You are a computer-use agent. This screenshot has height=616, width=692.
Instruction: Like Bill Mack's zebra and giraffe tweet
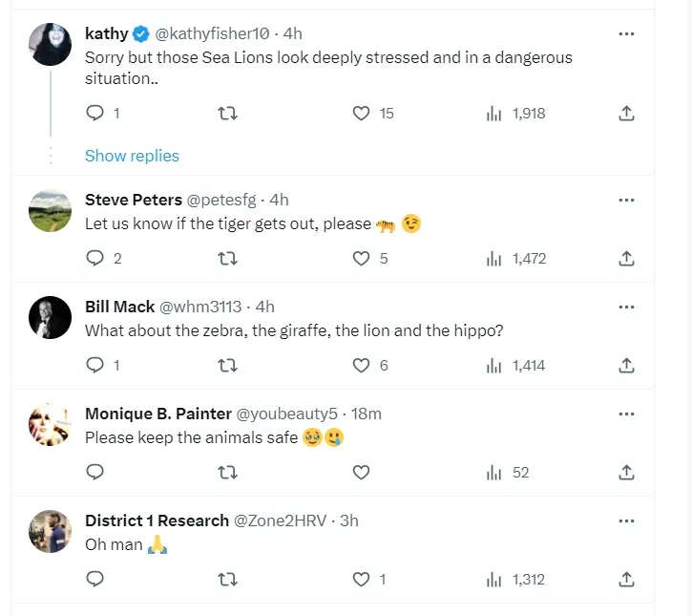pos(362,365)
